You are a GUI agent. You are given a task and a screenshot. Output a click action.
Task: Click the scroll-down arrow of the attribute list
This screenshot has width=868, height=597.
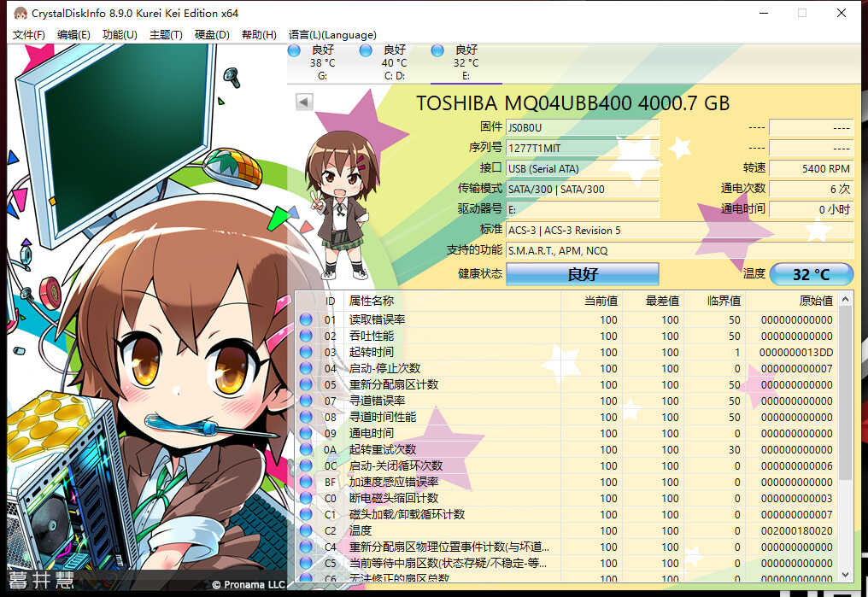(845, 575)
